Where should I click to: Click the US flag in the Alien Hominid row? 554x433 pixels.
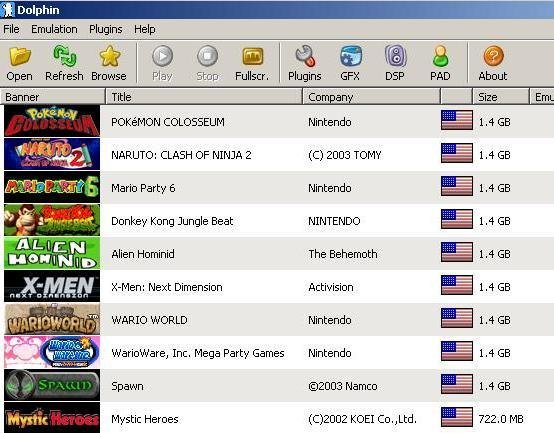click(x=457, y=252)
